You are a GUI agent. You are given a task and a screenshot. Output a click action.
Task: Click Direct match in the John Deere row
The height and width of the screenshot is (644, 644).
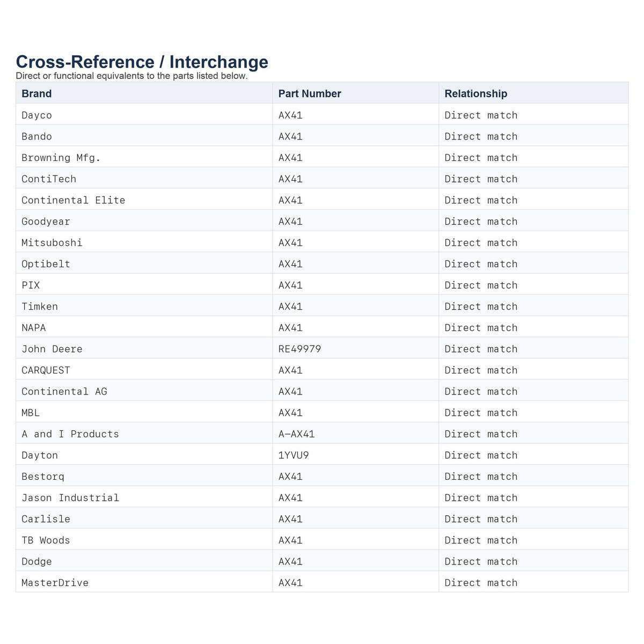tap(481, 349)
